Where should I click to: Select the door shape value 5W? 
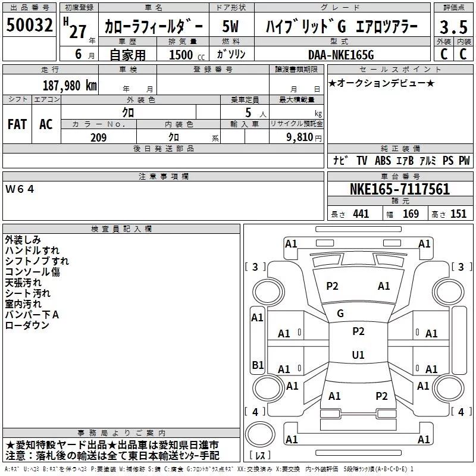tap(230, 26)
